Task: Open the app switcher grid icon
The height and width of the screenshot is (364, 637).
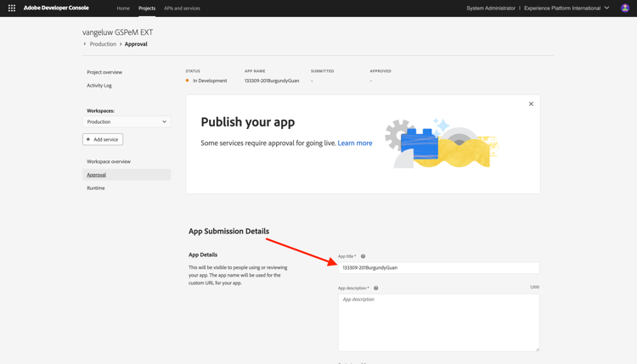Action: [12, 8]
